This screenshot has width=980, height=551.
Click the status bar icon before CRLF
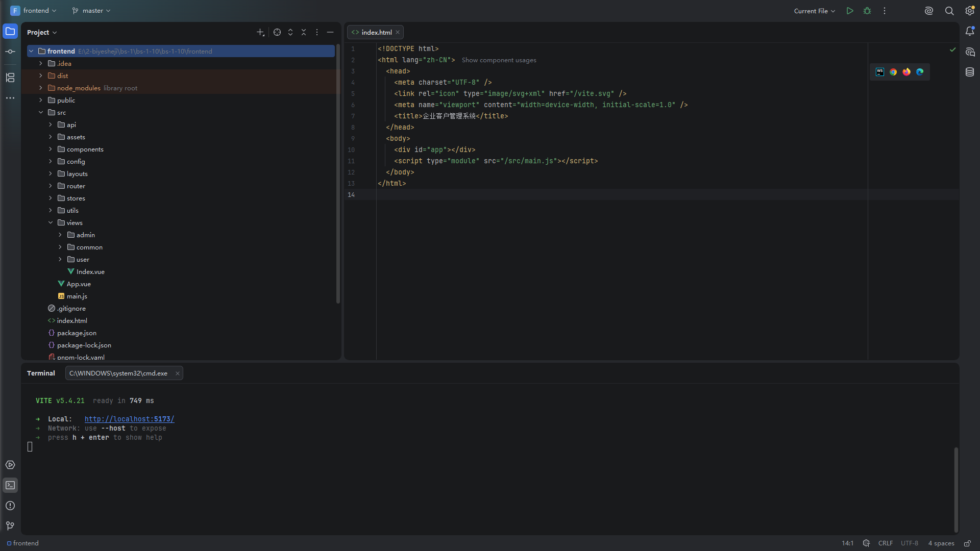point(866,543)
